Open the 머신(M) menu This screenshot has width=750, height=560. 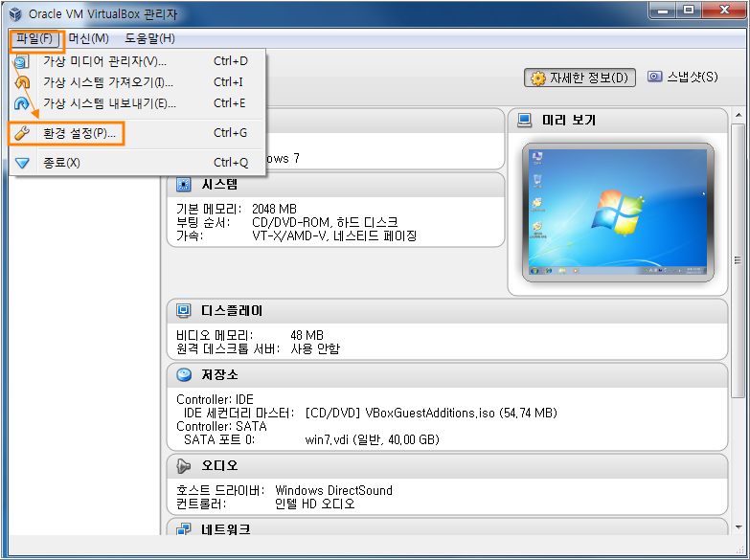point(88,38)
